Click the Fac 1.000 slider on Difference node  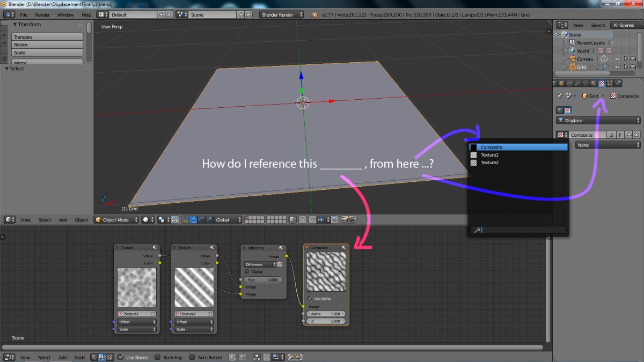263,280
